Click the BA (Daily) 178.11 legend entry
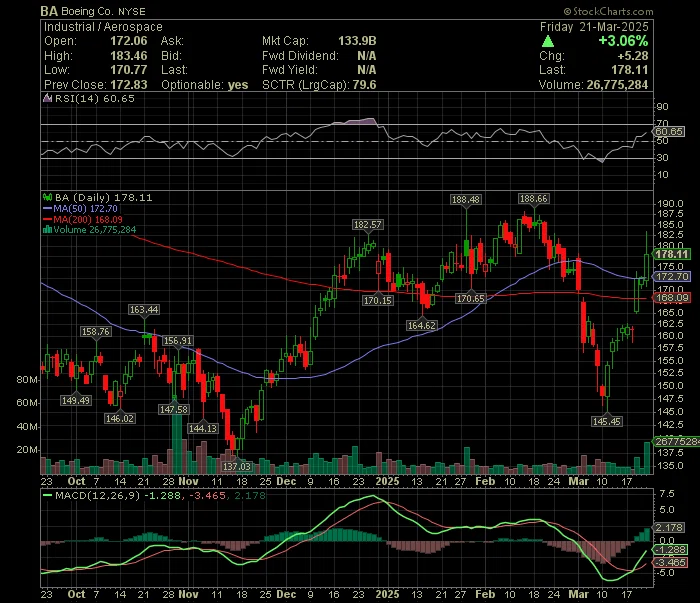 103,197
